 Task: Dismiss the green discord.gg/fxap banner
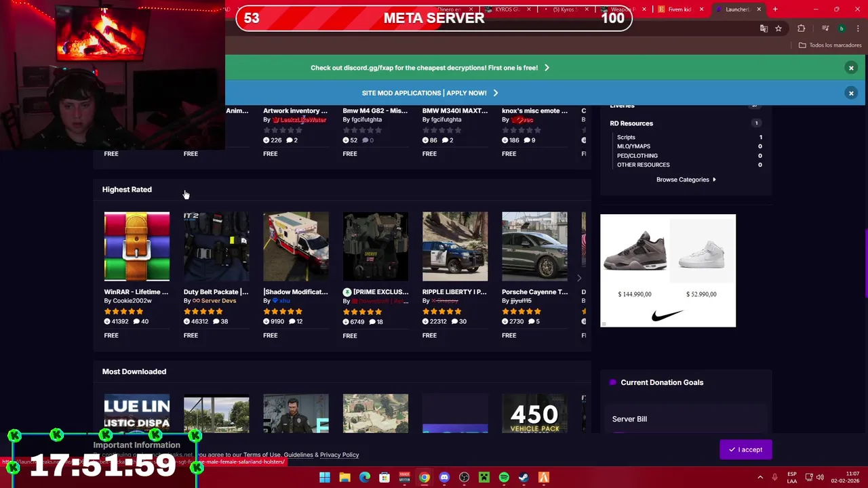[851, 68]
